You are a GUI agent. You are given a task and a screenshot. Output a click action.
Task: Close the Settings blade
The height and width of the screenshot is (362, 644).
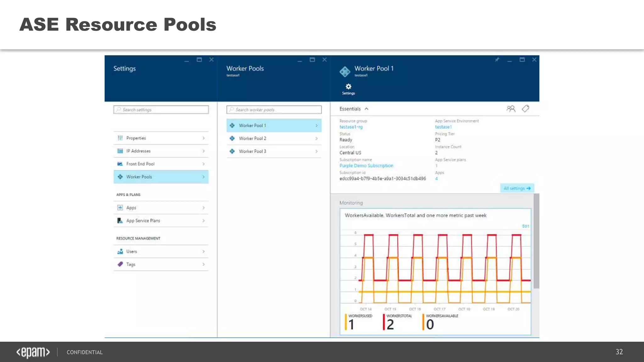pos(211,59)
